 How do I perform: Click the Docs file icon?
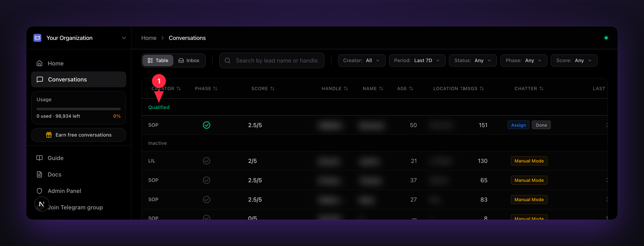pyautogui.click(x=39, y=174)
